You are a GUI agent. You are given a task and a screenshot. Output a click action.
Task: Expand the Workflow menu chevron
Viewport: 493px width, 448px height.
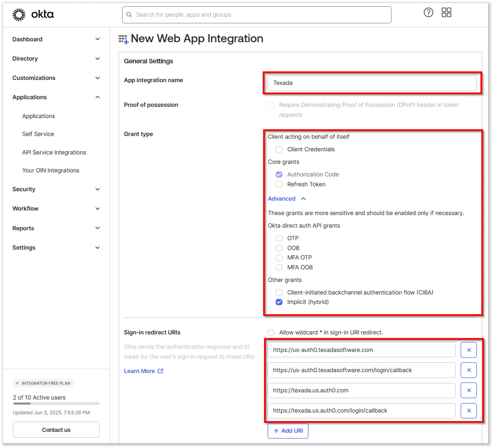point(97,208)
